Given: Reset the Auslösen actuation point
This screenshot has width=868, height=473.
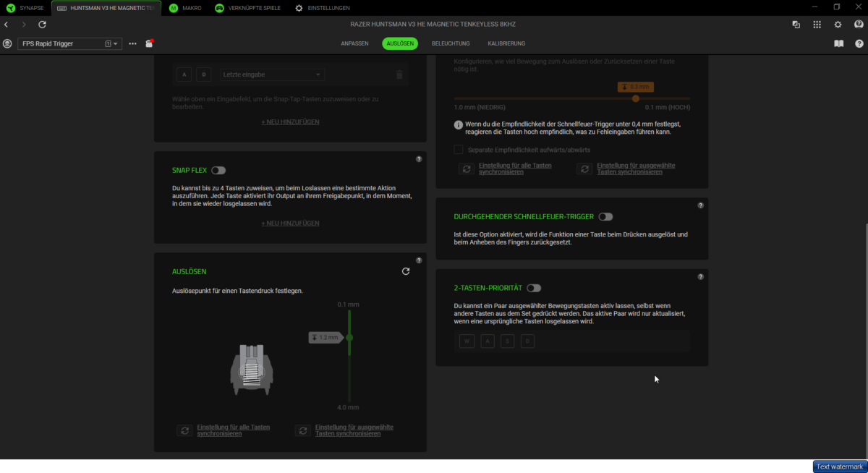Looking at the screenshot, I should tap(406, 271).
